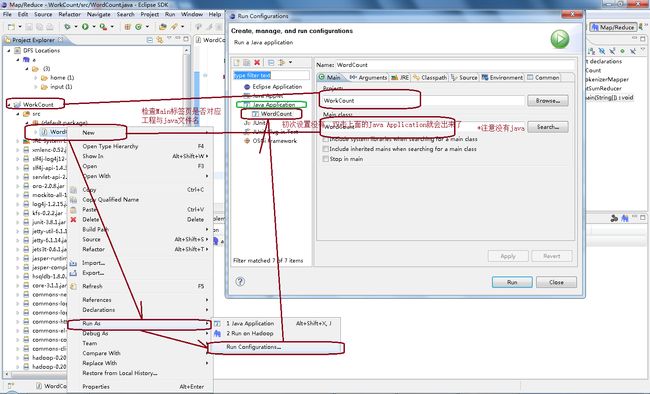650x394 pixels.
Task: Click the Name field containing WordCount
Action: point(455,65)
